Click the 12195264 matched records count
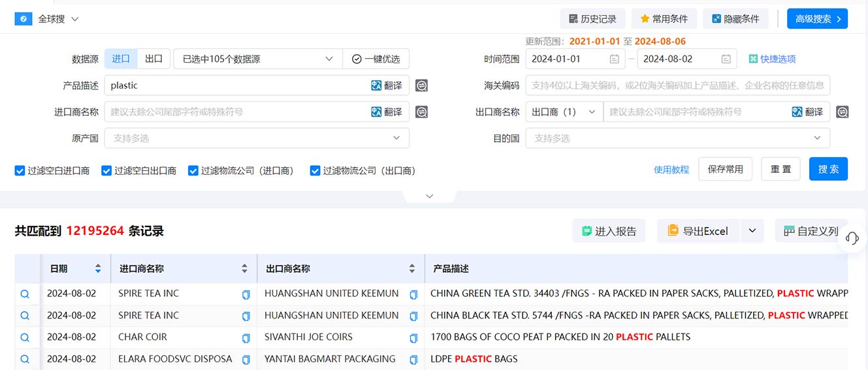 [95, 231]
